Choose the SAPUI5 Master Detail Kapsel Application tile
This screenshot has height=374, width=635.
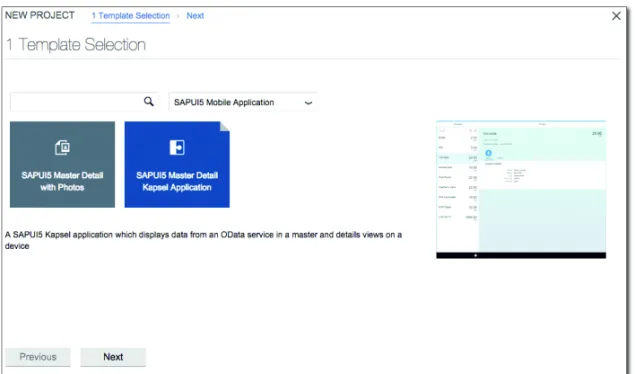pyautogui.click(x=177, y=164)
